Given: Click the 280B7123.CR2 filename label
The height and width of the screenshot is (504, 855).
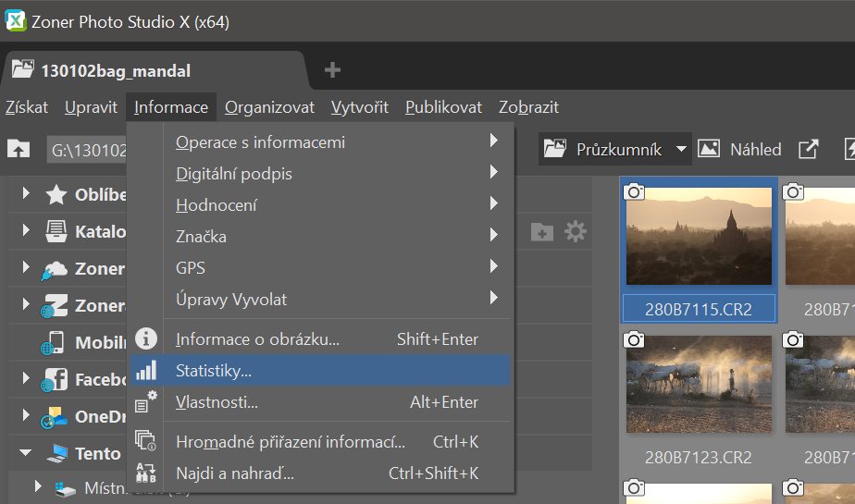Looking at the screenshot, I should point(699,457).
